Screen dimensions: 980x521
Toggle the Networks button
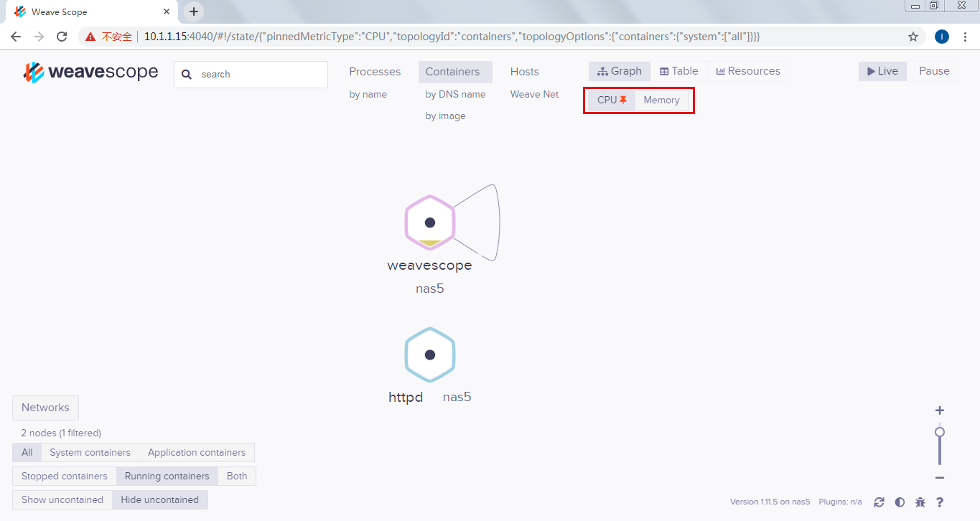coord(45,408)
